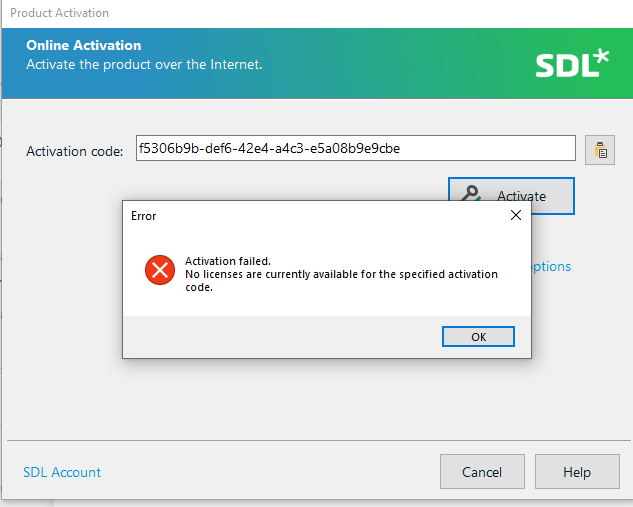Close the Error dialog with X
This screenshot has height=507, width=633.
[516, 215]
